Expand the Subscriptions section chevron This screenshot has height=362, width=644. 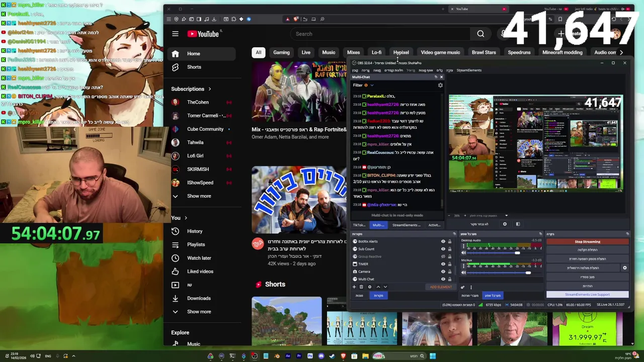209,89
